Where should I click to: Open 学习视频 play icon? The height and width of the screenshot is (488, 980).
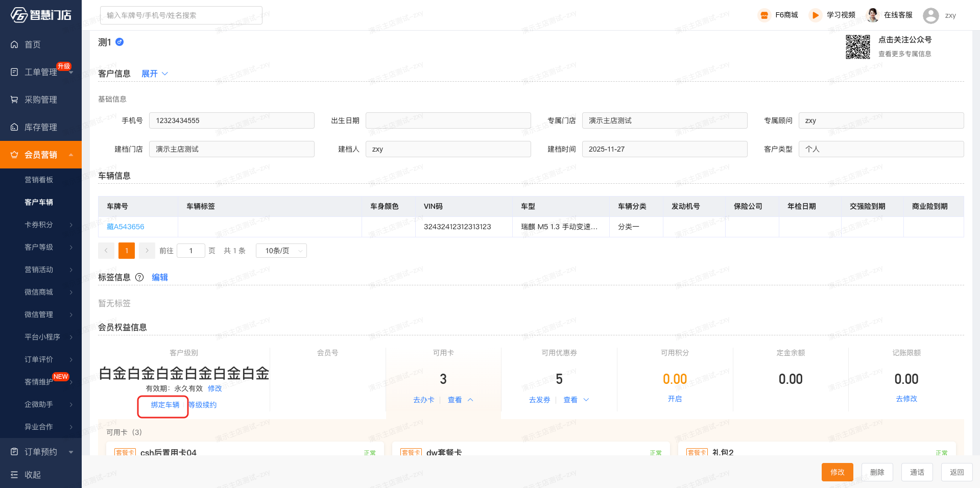click(x=815, y=15)
